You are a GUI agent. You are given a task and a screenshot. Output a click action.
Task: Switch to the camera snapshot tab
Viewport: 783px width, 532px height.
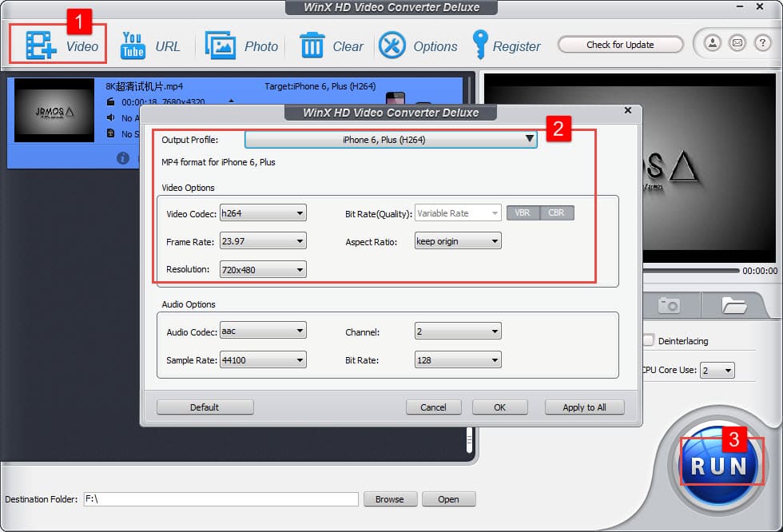tap(669, 305)
